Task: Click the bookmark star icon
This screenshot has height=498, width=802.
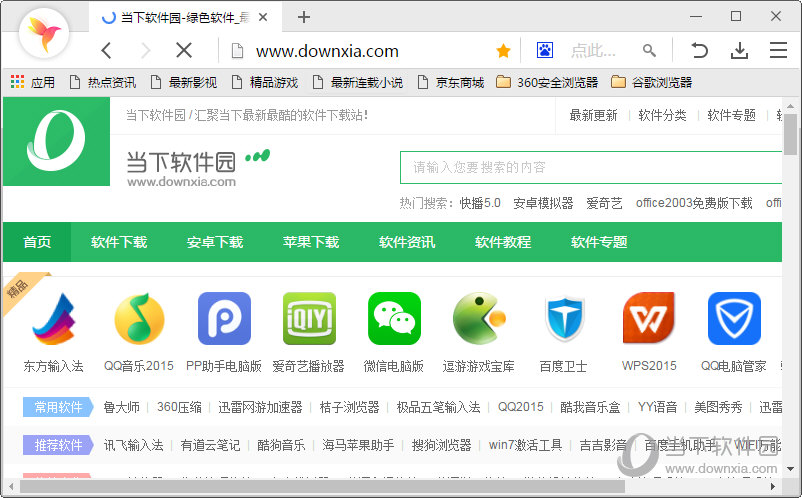Action: 503,51
